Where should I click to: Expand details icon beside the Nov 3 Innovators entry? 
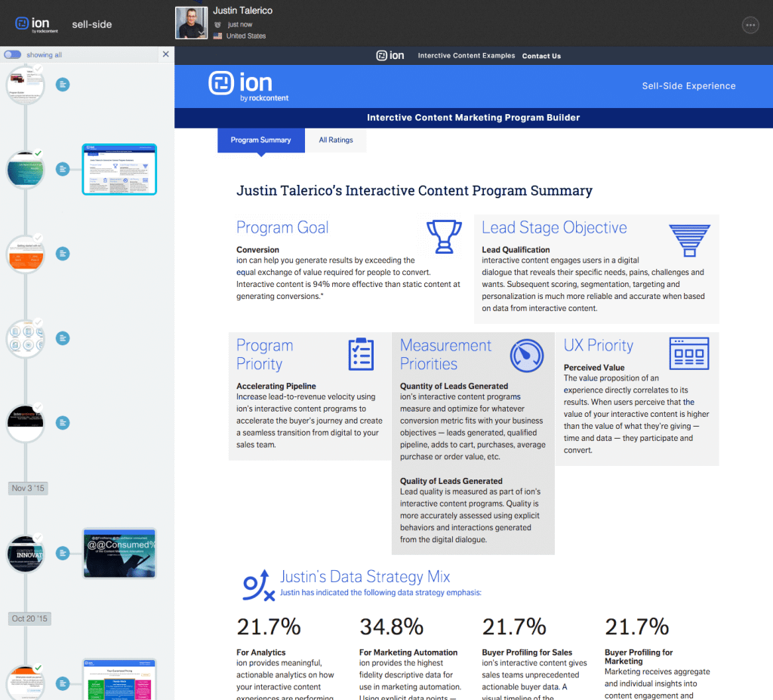click(63, 554)
